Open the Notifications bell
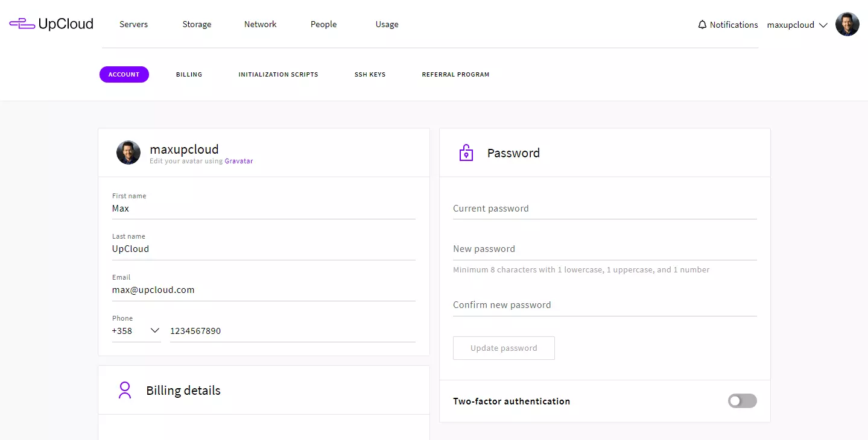This screenshot has width=868, height=440. pyautogui.click(x=702, y=24)
